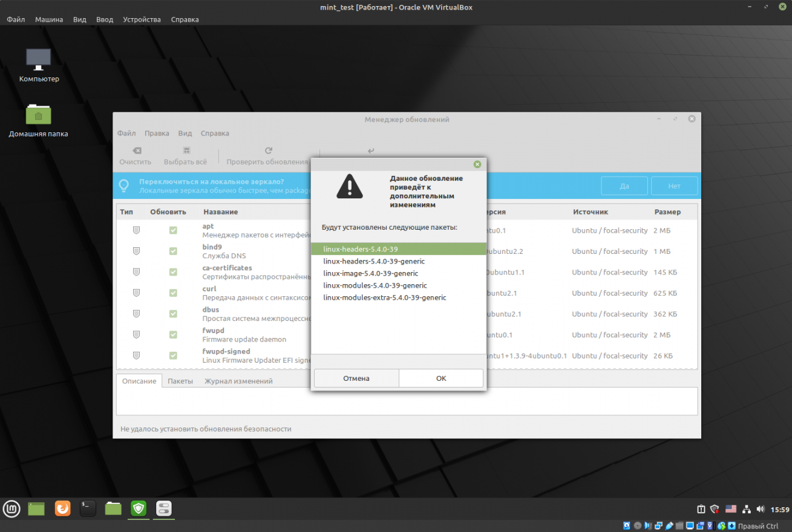Click the Update Manager shield in the taskbar
This screenshot has width=792, height=532.
coord(139,508)
